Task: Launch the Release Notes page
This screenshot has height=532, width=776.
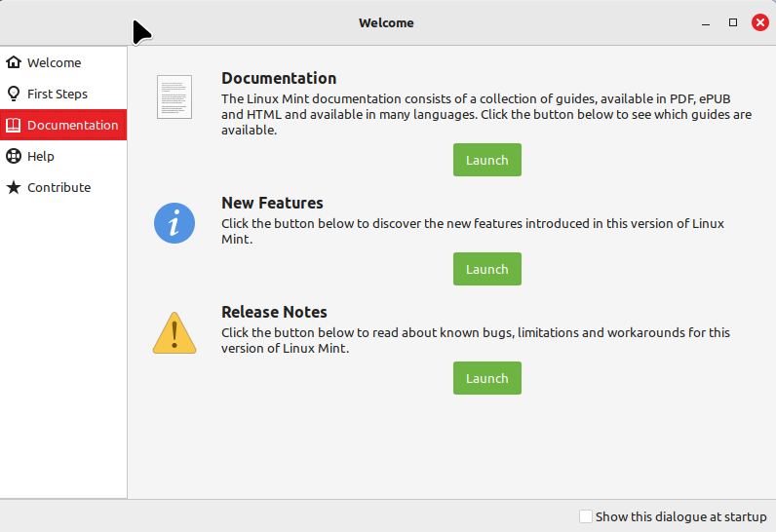Action: [487, 378]
